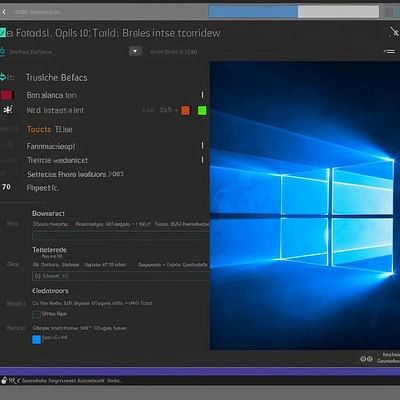Click the teal icon beside Dnited Dofarne
The width and height of the screenshot is (400, 400).
tap(3, 52)
